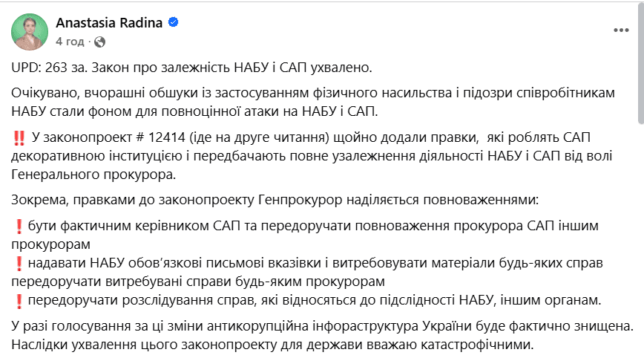Click exclamation emoji before "надавати НАБУ"
The image size is (644, 361).
(19, 264)
